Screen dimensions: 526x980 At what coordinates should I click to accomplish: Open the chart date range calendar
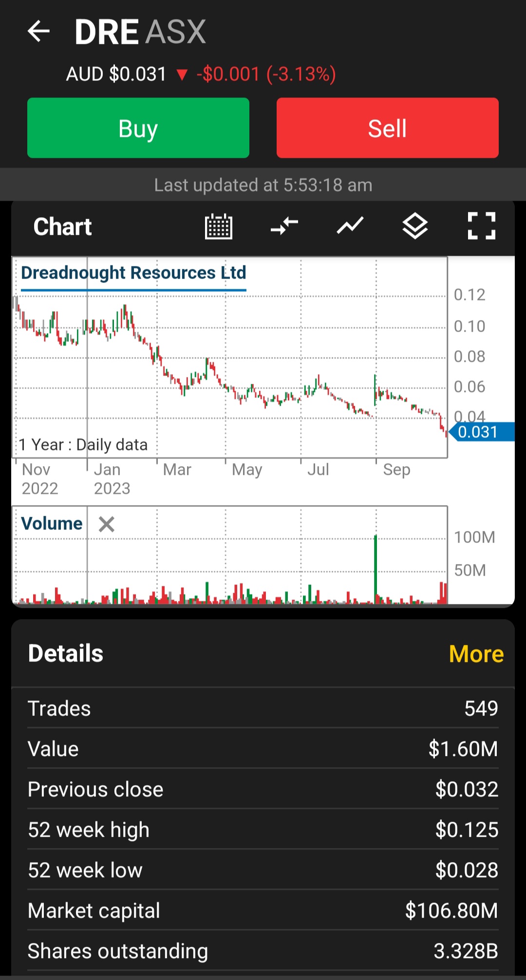[219, 226]
